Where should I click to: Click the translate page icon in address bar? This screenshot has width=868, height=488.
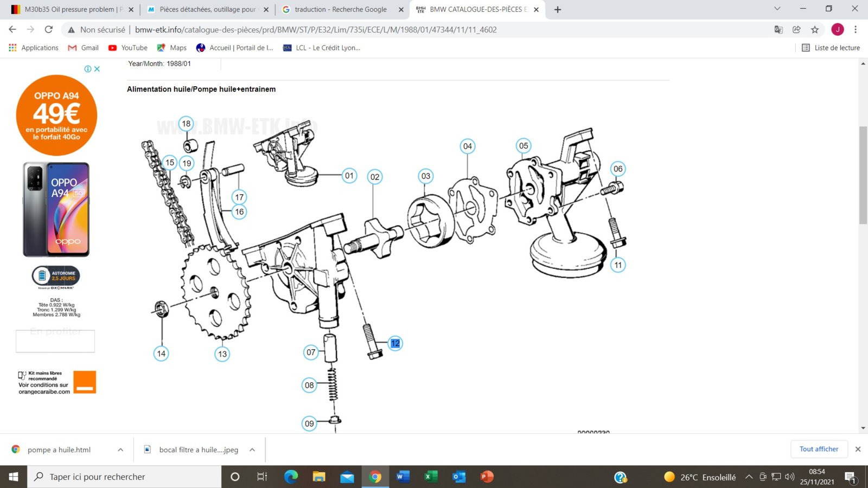pyautogui.click(x=778, y=30)
